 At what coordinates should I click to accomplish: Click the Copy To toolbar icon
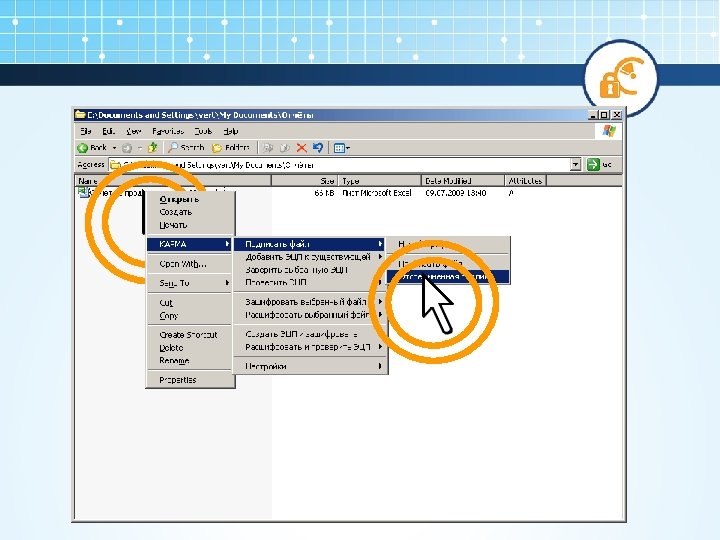(x=285, y=148)
